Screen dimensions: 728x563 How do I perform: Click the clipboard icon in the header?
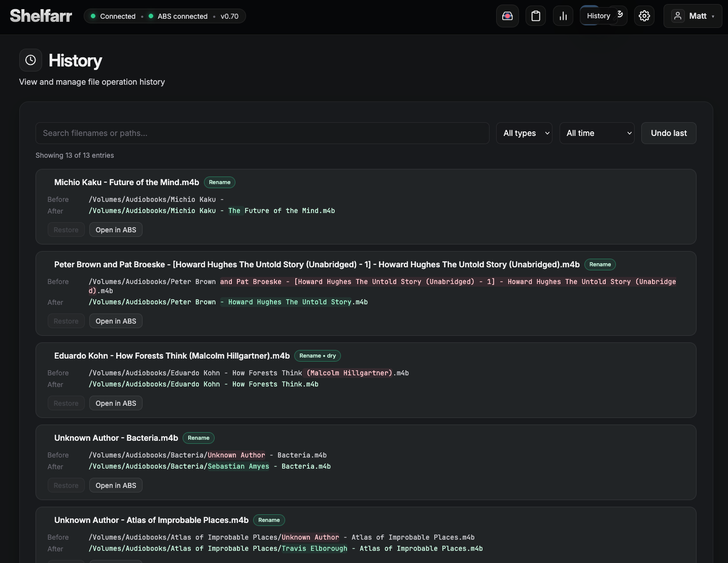coord(536,16)
